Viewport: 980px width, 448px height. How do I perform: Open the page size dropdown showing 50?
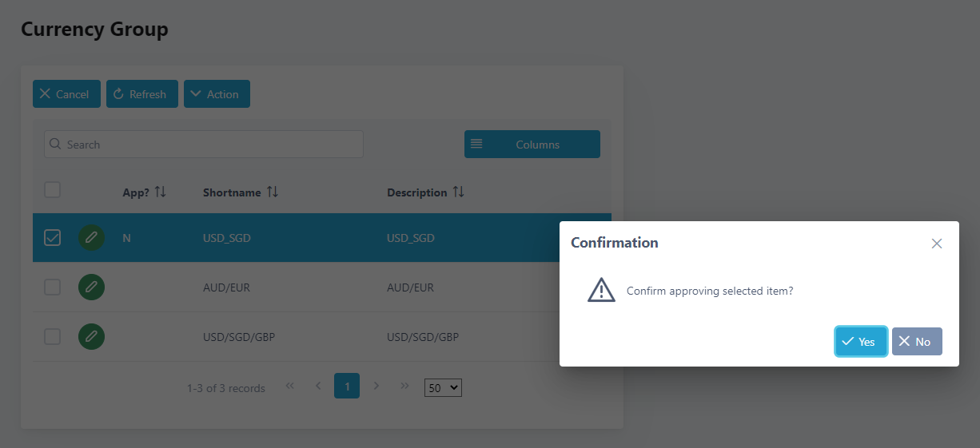click(443, 388)
